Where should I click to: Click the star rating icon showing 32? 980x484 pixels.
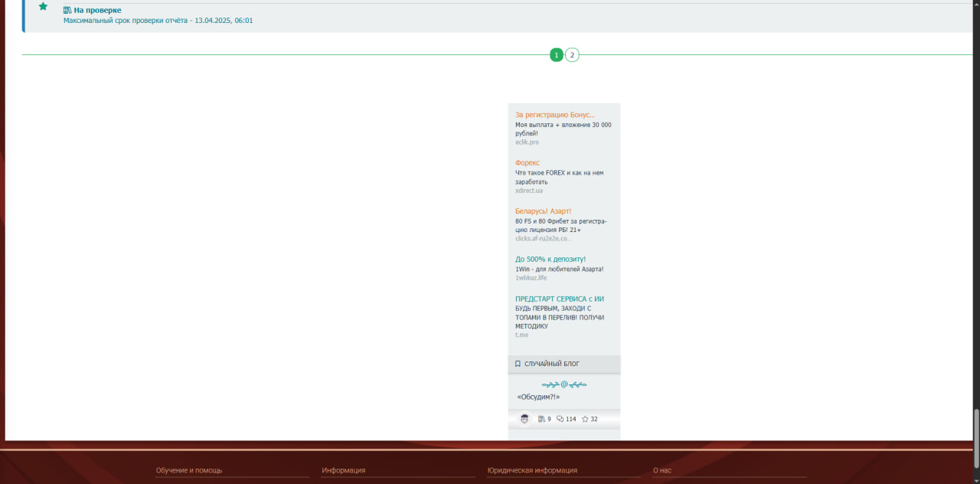(585, 419)
